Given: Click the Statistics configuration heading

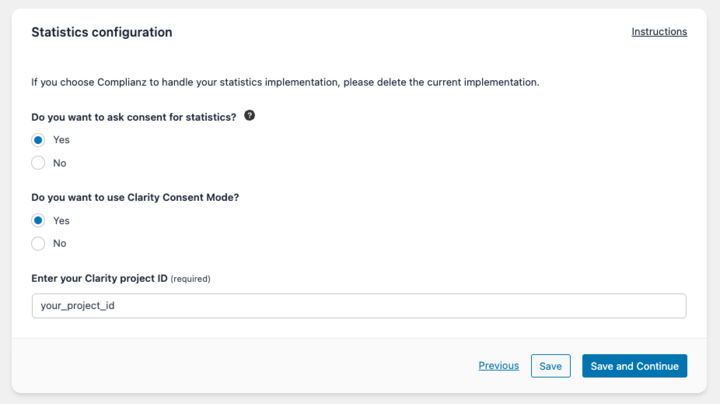Looking at the screenshot, I should pos(101,32).
